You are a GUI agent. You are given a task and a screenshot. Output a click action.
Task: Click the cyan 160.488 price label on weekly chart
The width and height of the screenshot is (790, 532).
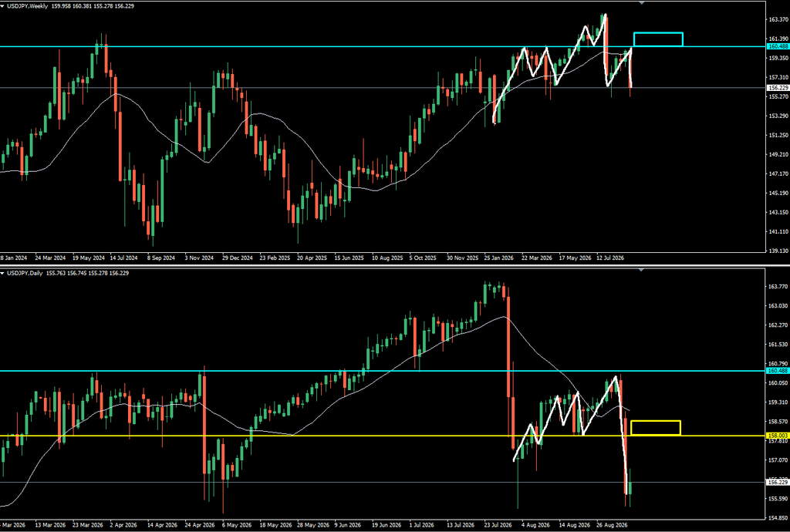[778, 46]
